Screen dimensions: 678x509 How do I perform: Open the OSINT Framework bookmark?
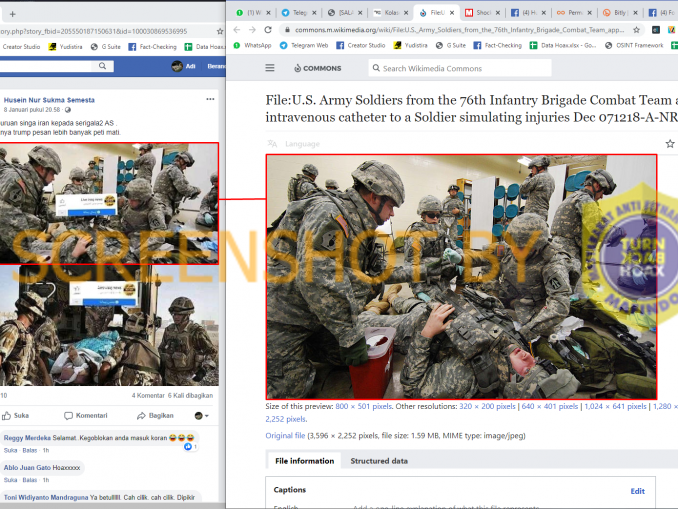coord(634,45)
